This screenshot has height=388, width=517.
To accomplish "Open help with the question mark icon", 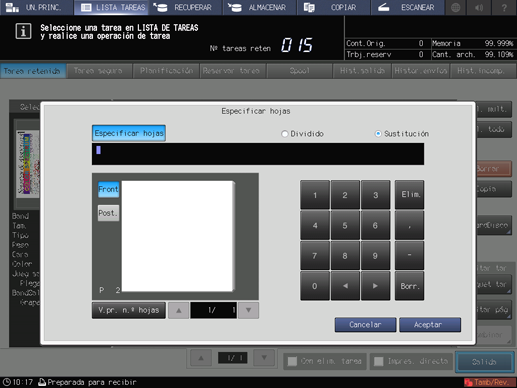I will (504, 7).
